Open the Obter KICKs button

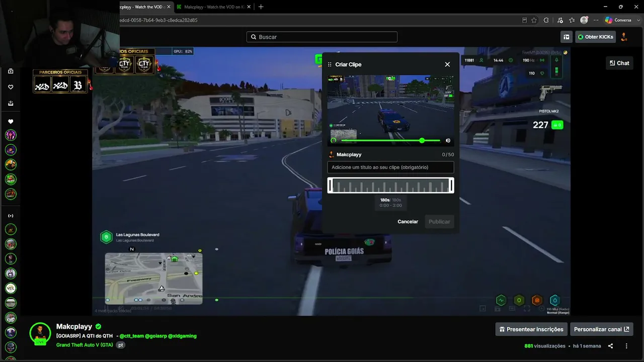595,37
